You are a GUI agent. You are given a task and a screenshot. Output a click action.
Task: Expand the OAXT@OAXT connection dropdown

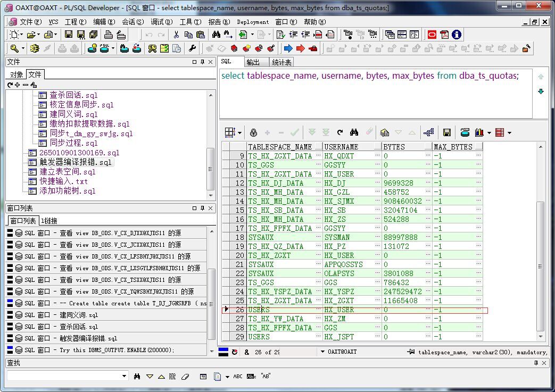tap(323, 352)
